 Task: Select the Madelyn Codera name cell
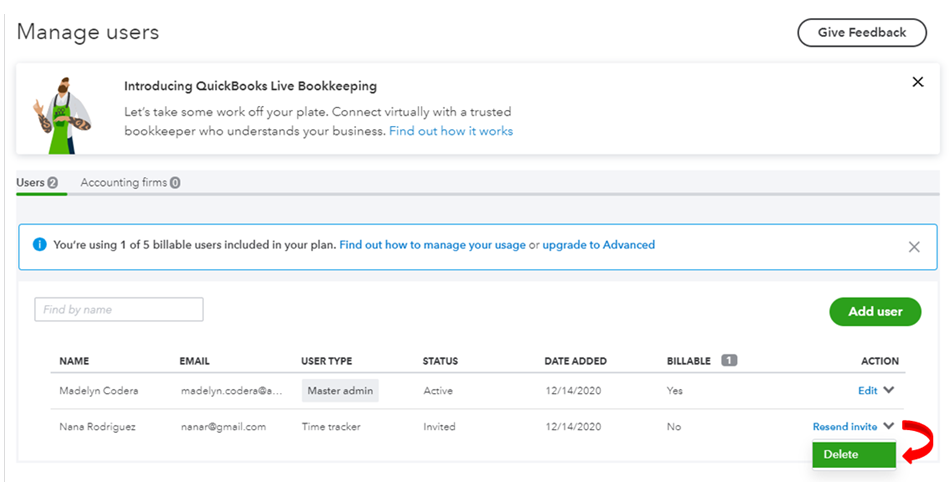(99, 391)
